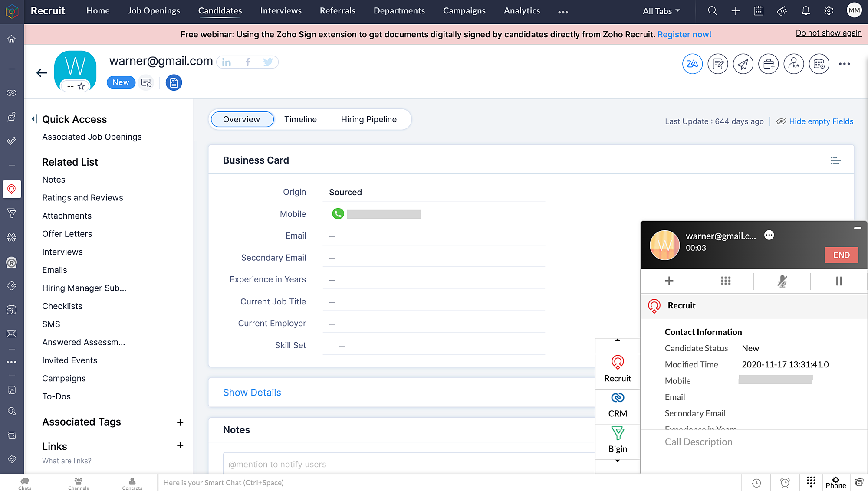Click the associate job opening briefcase icon

tap(768, 64)
